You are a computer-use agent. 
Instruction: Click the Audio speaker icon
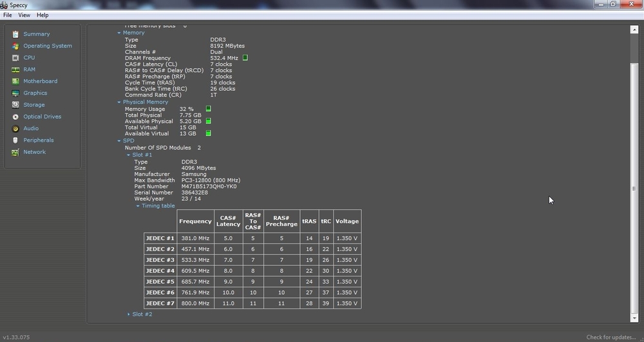(x=15, y=128)
